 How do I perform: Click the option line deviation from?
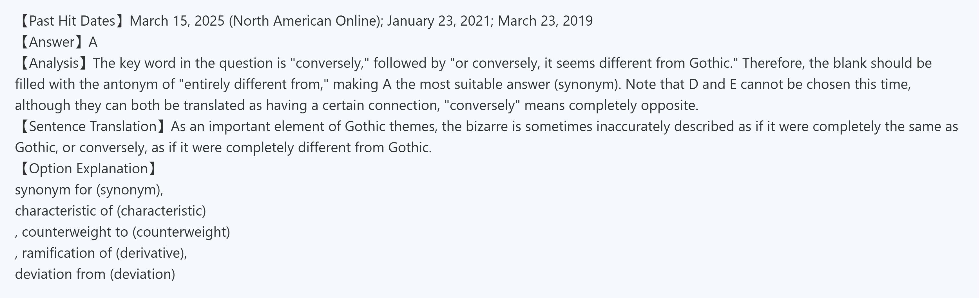[x=95, y=274]
